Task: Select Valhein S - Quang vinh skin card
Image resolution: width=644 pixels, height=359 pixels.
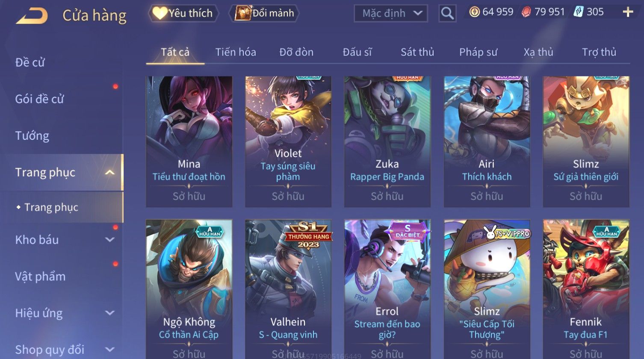Action: coord(288,289)
